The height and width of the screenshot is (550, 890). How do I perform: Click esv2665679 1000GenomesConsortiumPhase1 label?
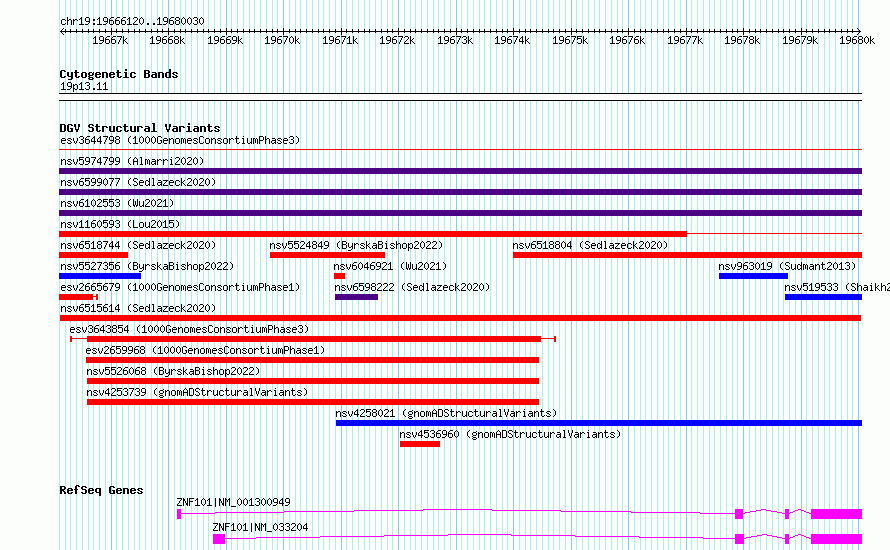tap(180, 287)
